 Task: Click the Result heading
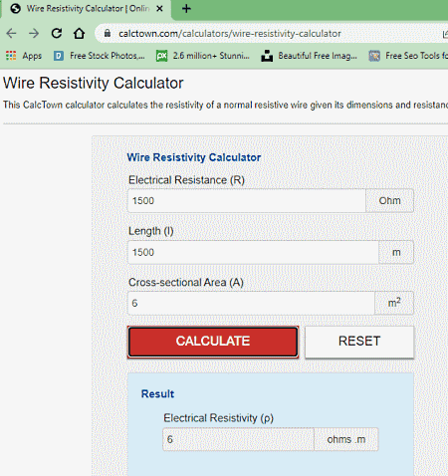157,393
